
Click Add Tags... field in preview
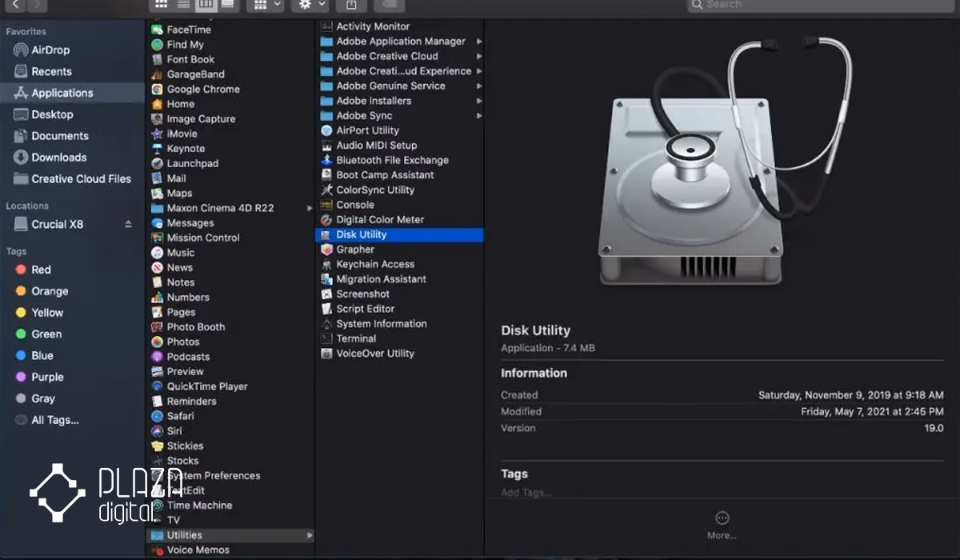pos(526,493)
